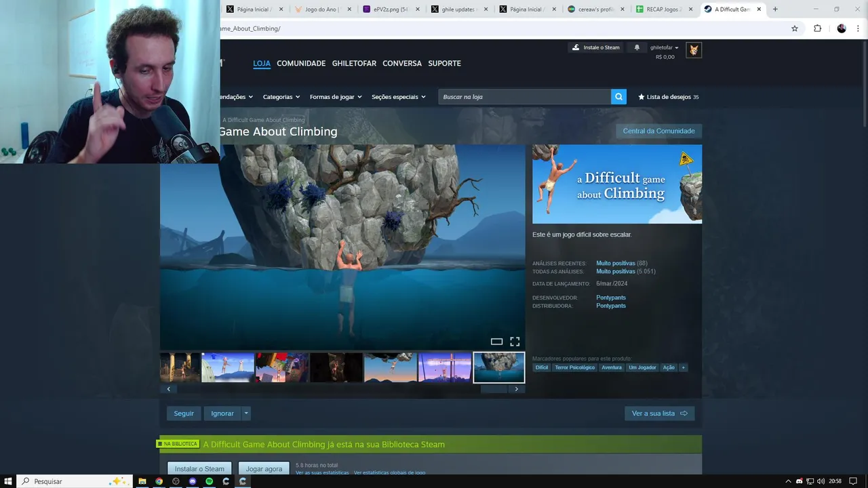
Task: Select the 'Terror Psicológico' tag
Action: tap(574, 367)
